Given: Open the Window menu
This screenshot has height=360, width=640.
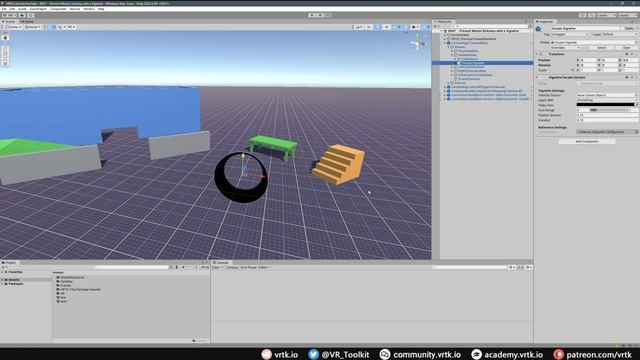Looking at the screenshot, I should 89,9.
